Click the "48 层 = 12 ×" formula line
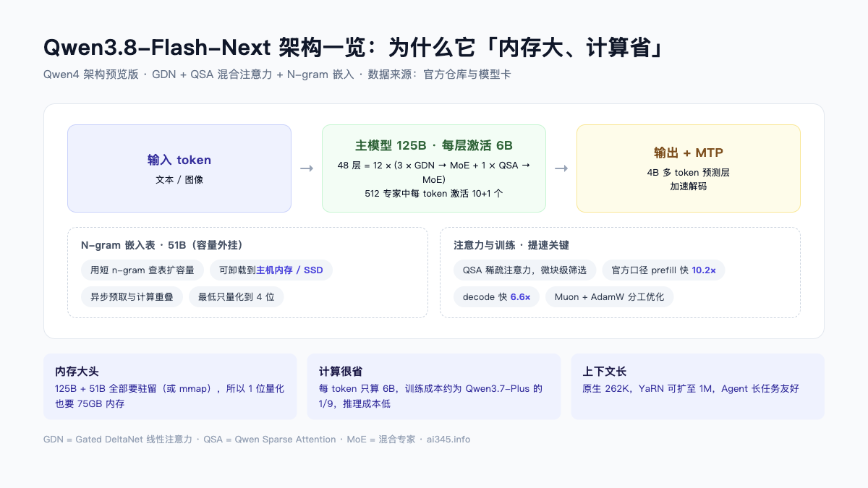Viewport: 868px width, 488px height. click(434, 172)
